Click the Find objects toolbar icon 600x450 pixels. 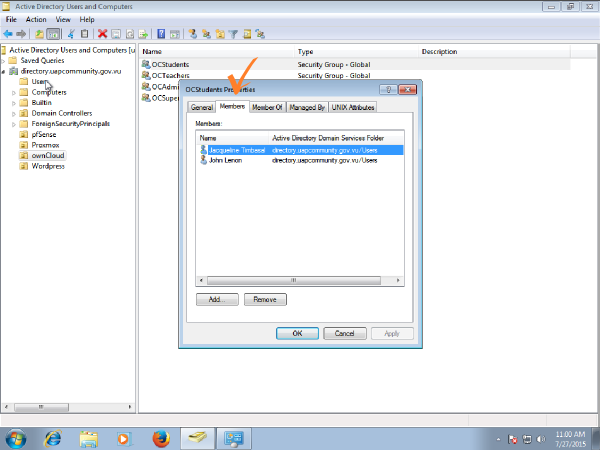[247, 34]
